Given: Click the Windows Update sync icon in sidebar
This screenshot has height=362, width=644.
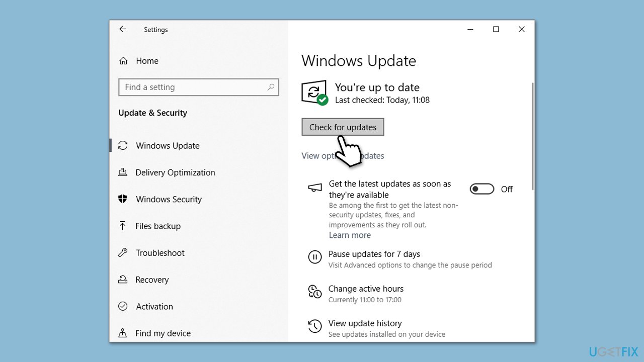Looking at the screenshot, I should pyautogui.click(x=123, y=146).
